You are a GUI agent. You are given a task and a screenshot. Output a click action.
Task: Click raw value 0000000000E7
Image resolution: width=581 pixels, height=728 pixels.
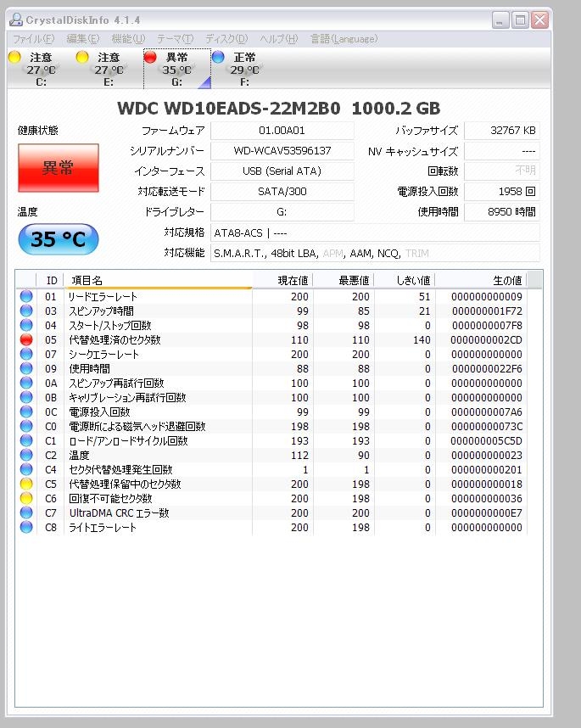(487, 513)
